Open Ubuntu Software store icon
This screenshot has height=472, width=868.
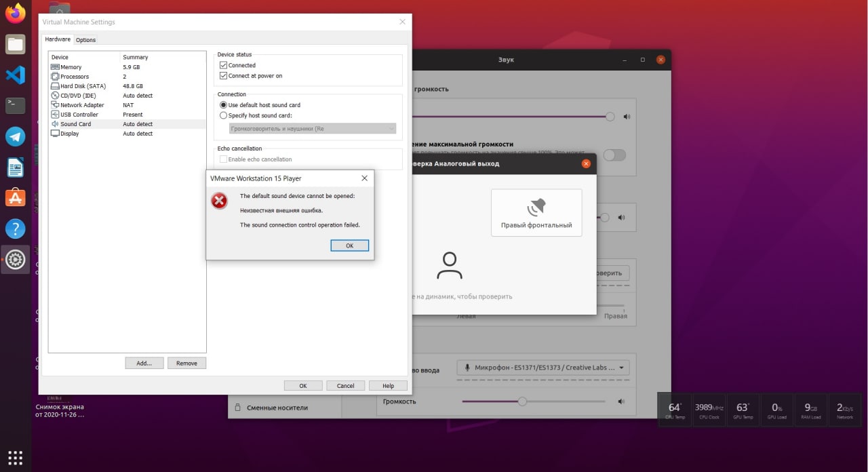click(x=15, y=197)
